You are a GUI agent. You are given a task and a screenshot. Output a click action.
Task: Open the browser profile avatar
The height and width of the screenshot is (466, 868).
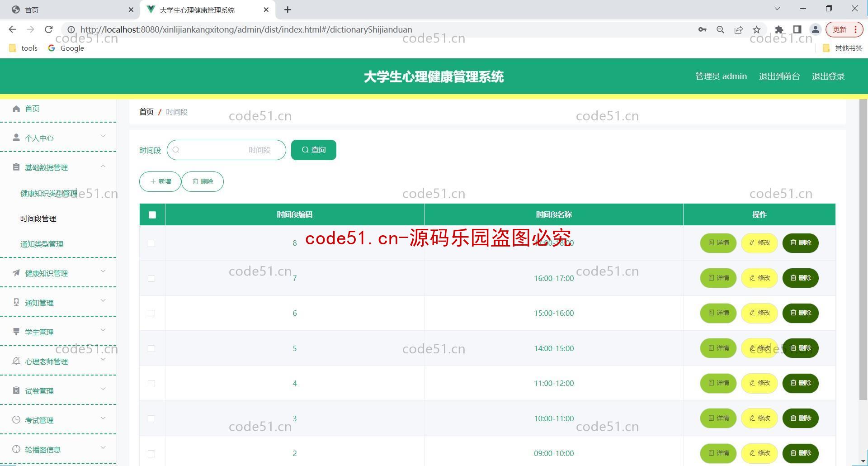point(816,29)
